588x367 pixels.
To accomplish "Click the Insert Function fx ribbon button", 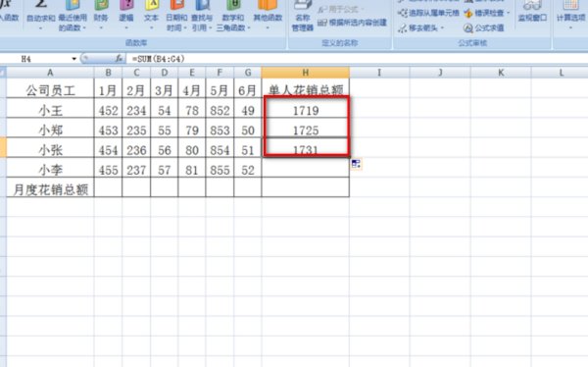I will point(8,11).
